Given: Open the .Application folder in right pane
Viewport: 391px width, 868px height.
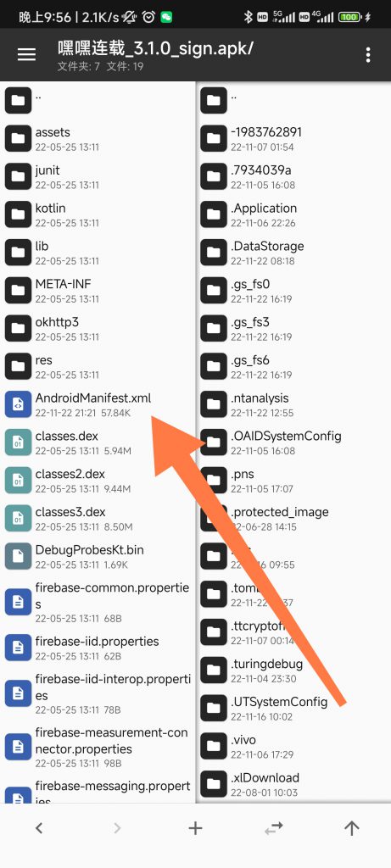Looking at the screenshot, I should tap(294, 214).
